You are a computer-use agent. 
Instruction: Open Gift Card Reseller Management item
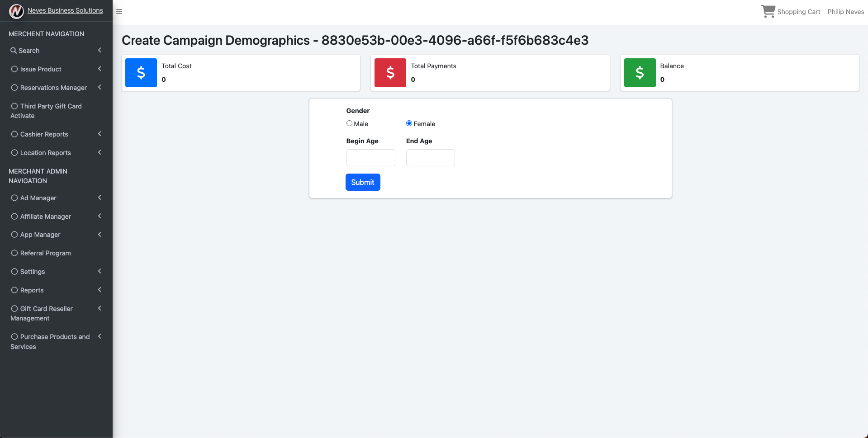(x=56, y=313)
